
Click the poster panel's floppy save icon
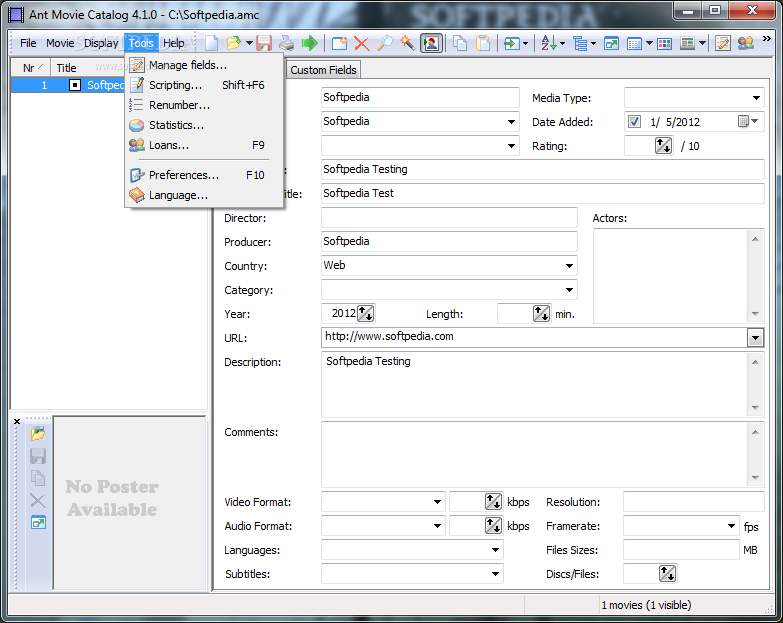click(38, 456)
